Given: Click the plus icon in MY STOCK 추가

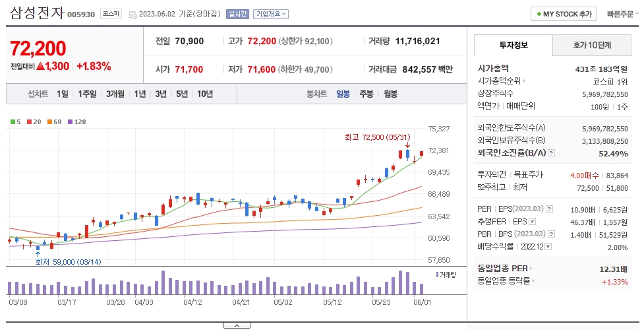Looking at the screenshot, I should [539, 14].
